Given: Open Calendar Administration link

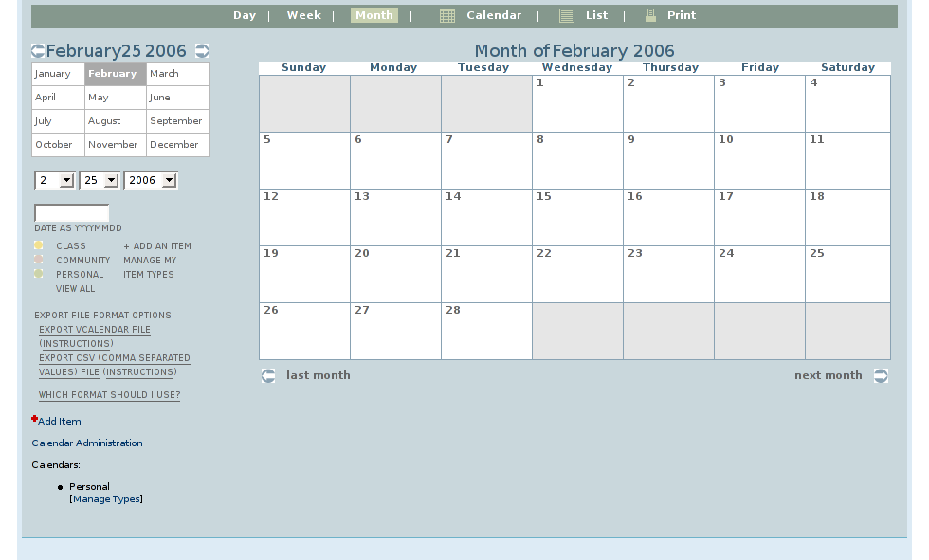Looking at the screenshot, I should pyautogui.click(x=87, y=443).
